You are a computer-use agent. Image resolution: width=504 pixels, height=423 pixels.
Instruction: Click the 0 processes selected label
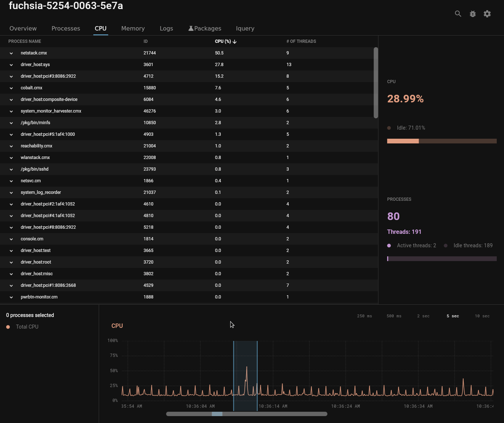(30, 315)
